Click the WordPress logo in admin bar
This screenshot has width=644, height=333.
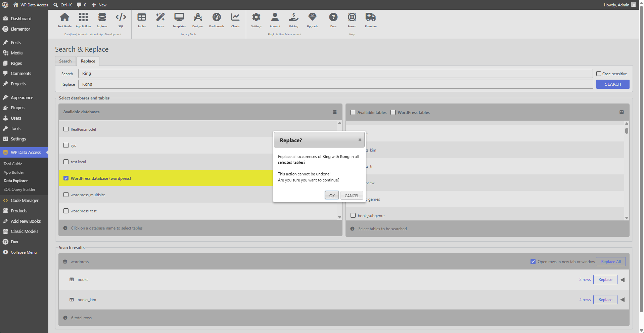click(x=5, y=5)
